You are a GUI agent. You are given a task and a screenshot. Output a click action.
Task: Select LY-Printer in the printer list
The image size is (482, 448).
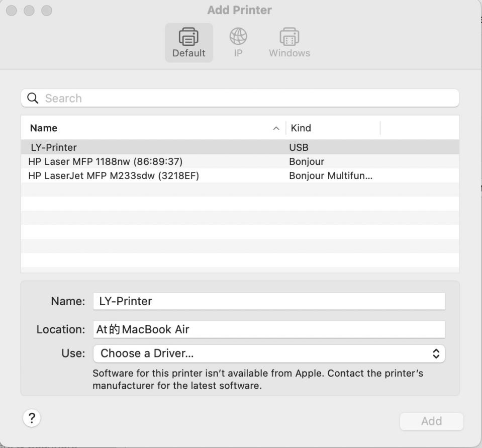[54, 147]
